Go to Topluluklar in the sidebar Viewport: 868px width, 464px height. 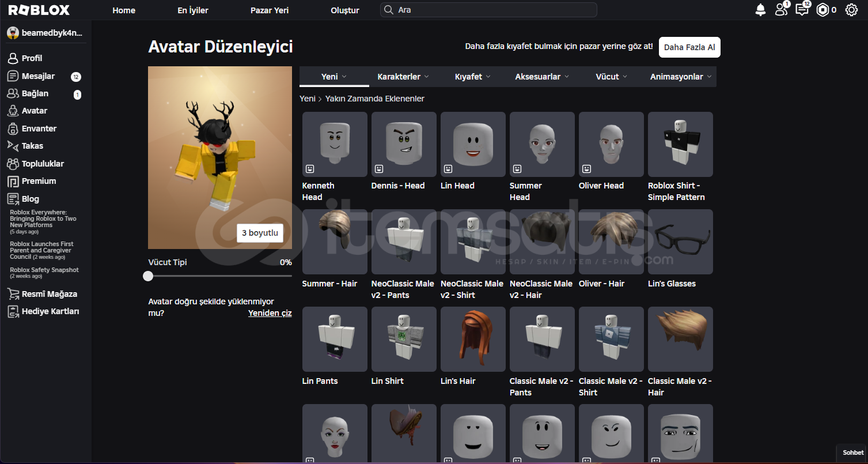tap(43, 164)
